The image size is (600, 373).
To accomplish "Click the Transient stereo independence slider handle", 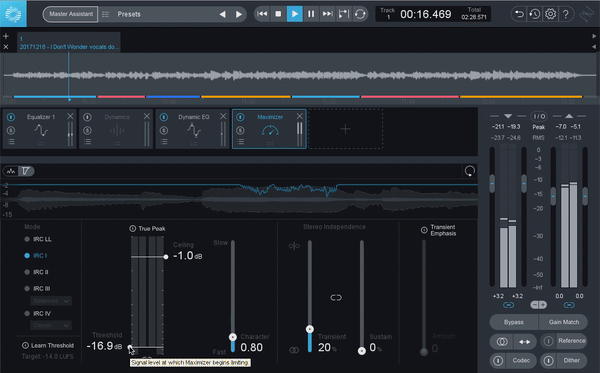I will (x=310, y=329).
